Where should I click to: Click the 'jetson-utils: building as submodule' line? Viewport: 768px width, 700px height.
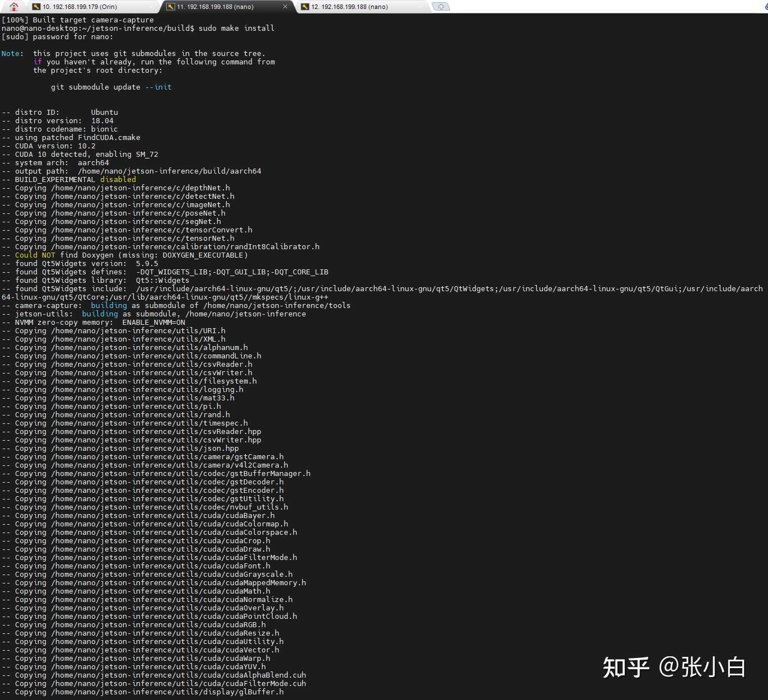pos(154,314)
